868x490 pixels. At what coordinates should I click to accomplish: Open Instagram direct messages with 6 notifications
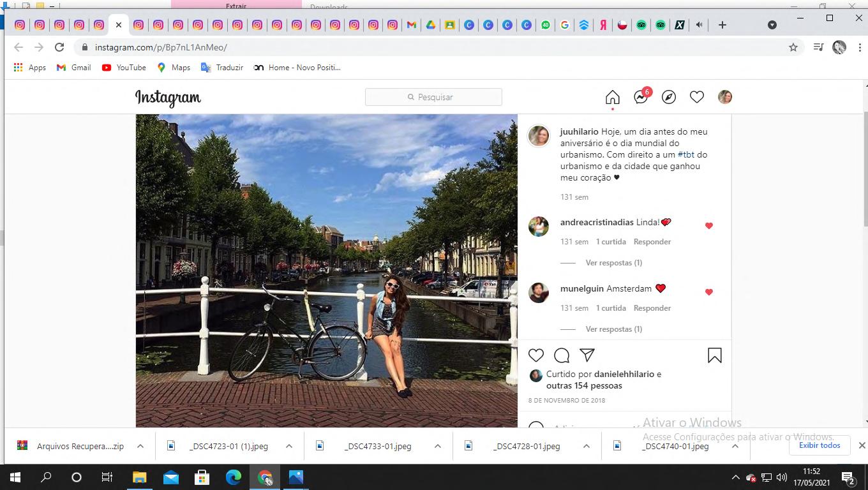(x=641, y=96)
